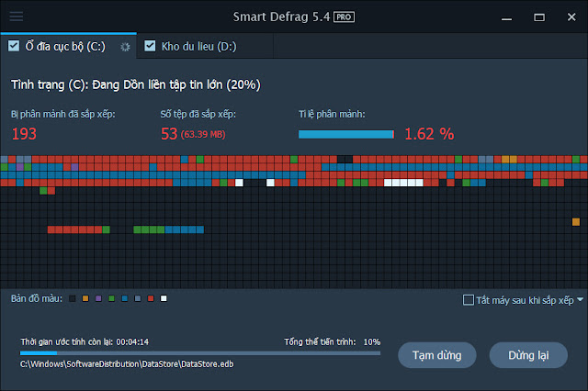The height and width of the screenshot is (391, 588).
Task: Minimize the Smart Defrag window
Action: click(506, 17)
